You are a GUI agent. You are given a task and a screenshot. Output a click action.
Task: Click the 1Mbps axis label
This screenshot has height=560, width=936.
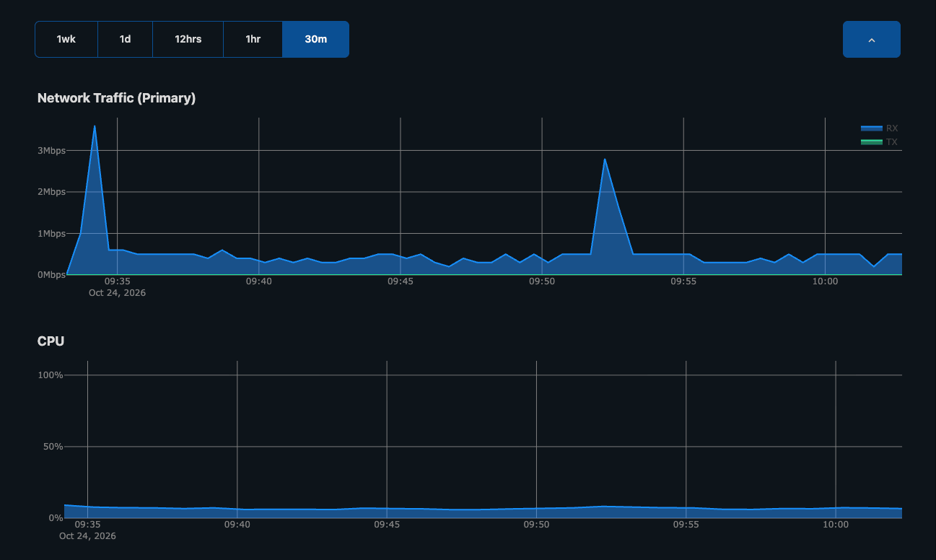tap(51, 234)
